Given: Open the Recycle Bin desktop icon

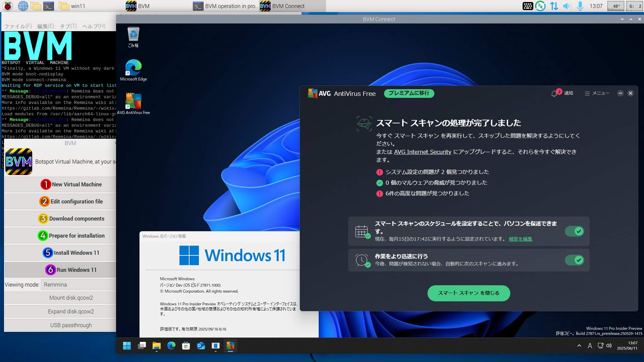Looking at the screenshot, I should (x=133, y=37).
